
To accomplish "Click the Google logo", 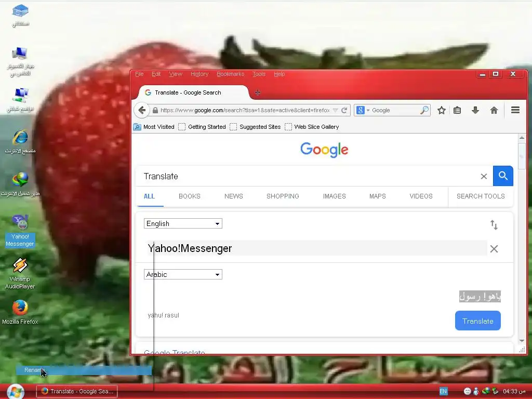I will (x=324, y=150).
